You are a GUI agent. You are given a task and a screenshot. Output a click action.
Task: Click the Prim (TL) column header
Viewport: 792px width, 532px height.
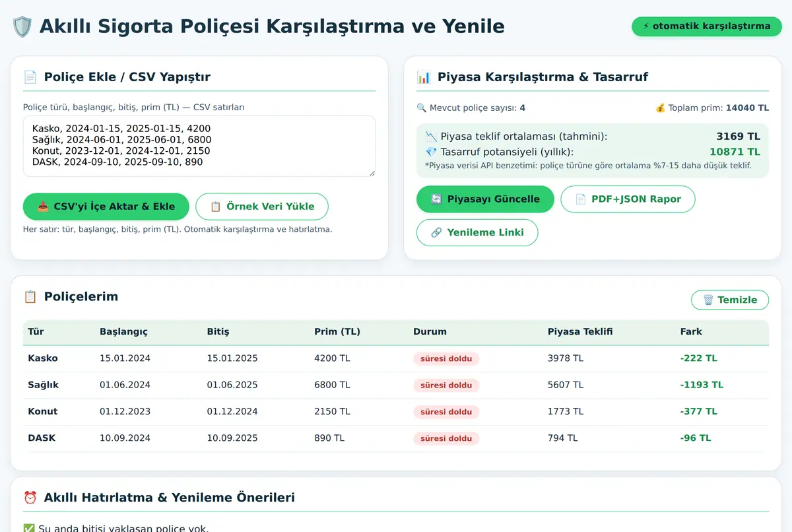tap(337, 331)
